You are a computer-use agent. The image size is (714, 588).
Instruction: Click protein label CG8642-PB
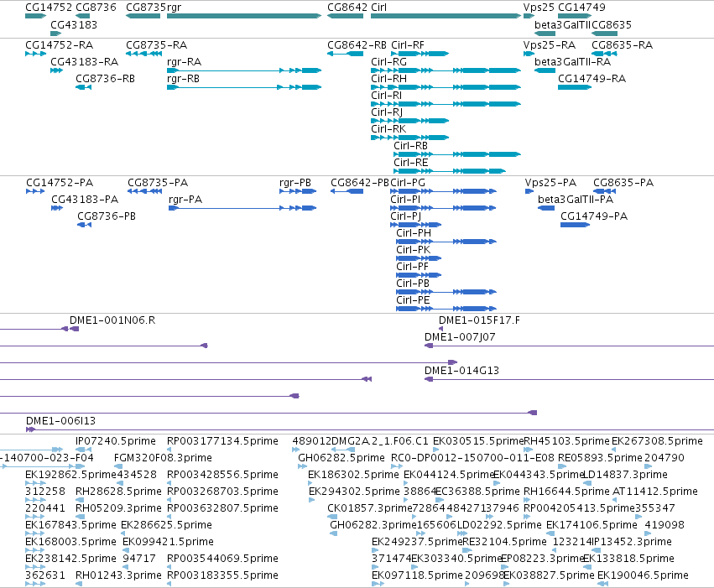coord(360,183)
